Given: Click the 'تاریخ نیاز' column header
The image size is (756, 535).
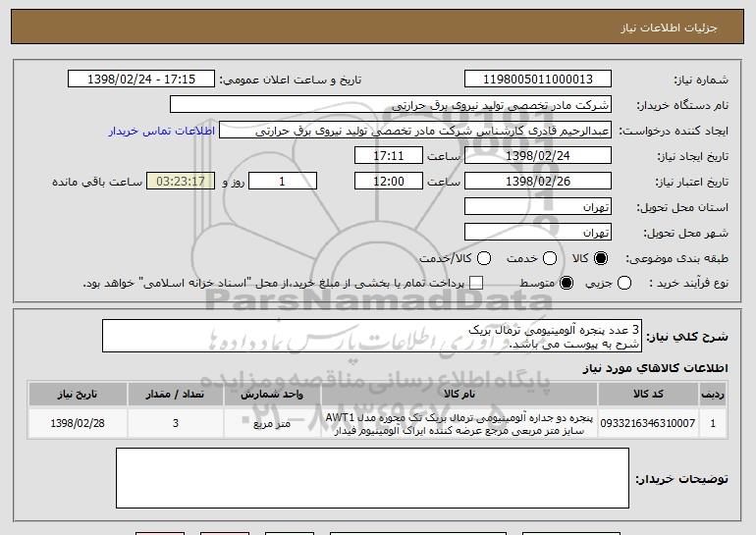Looking at the screenshot, I should click(x=78, y=395).
